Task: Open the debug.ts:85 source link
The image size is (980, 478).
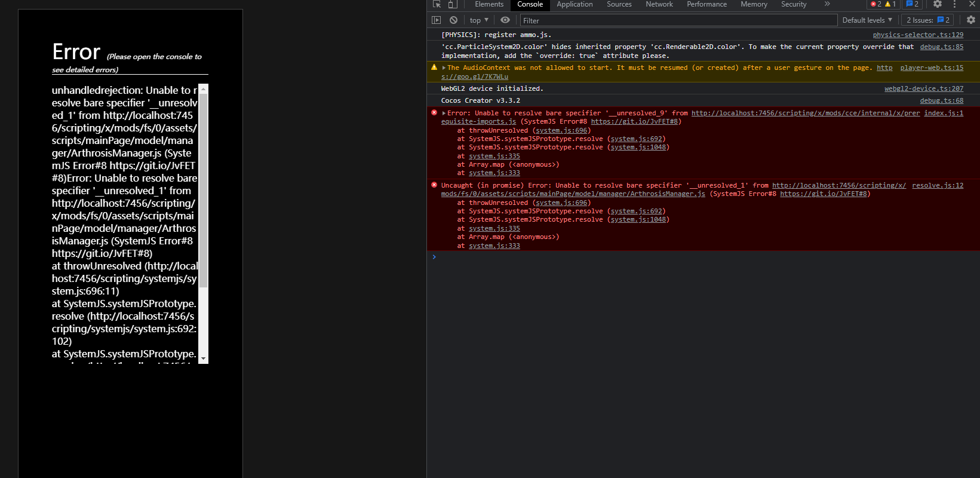Action: (x=941, y=47)
